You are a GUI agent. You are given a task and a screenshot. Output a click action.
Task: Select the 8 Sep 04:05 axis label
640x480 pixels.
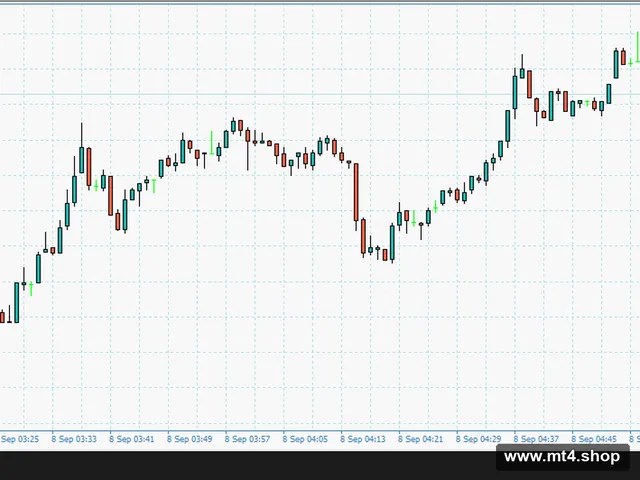tap(305, 439)
